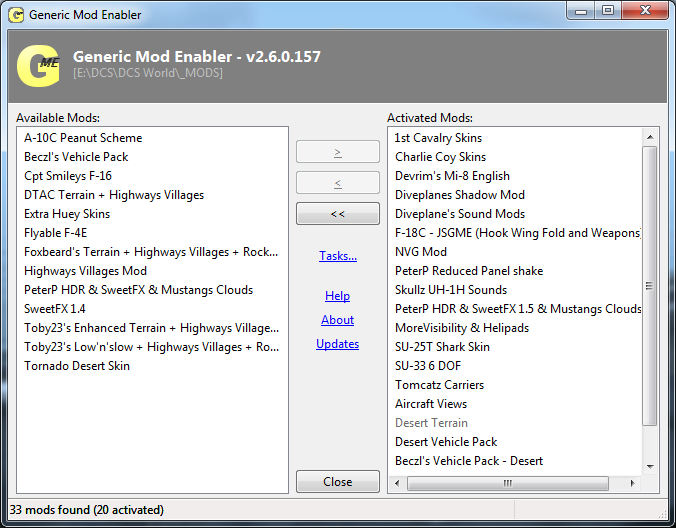Select Tornado Desert Skin mod
Screen dimensions: 676x528
coord(77,366)
